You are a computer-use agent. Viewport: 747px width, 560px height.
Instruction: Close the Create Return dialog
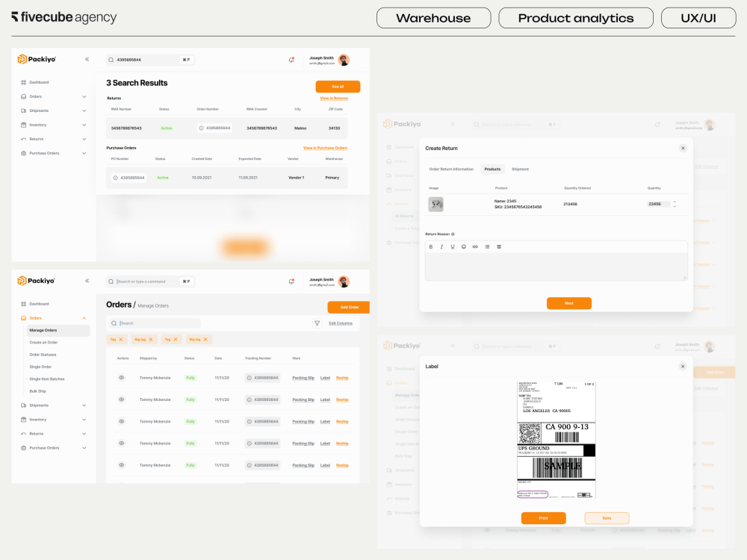683,148
